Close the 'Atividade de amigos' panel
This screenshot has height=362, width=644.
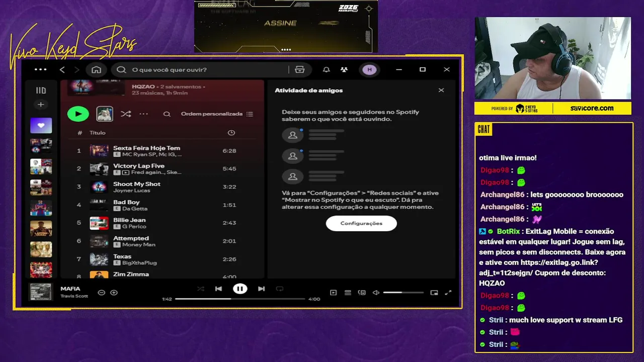click(x=441, y=90)
